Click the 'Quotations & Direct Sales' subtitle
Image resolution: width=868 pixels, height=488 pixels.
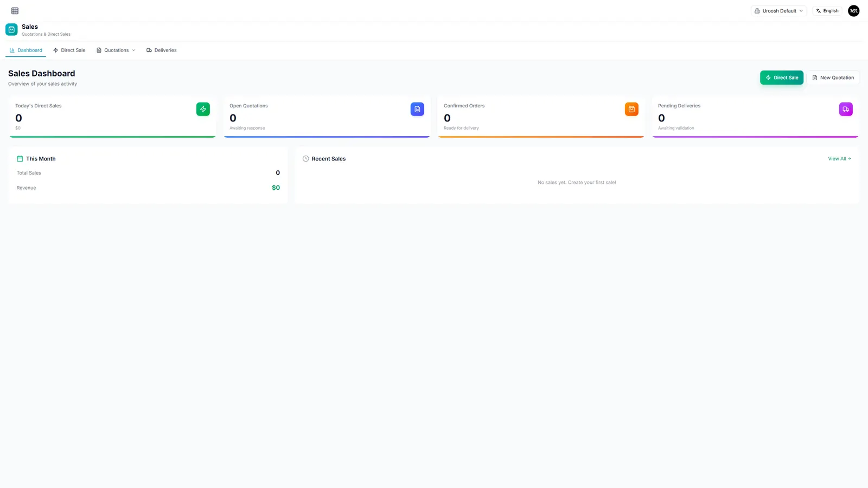(x=46, y=34)
